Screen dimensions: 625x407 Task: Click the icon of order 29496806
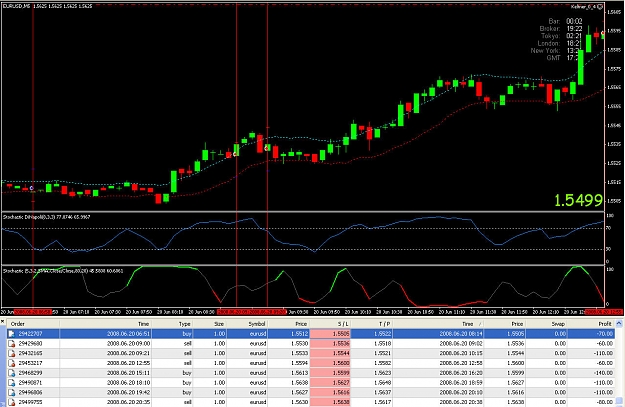click(x=11, y=393)
